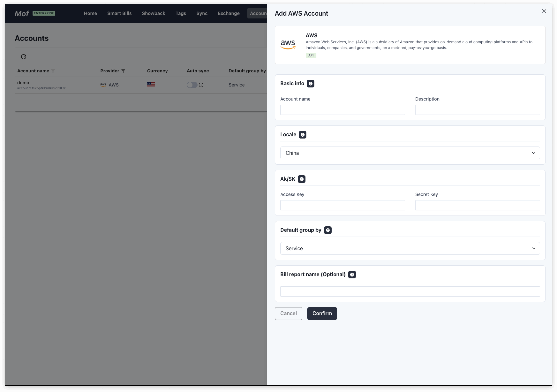Toggle Auto sync for the demo account

pyautogui.click(x=192, y=85)
